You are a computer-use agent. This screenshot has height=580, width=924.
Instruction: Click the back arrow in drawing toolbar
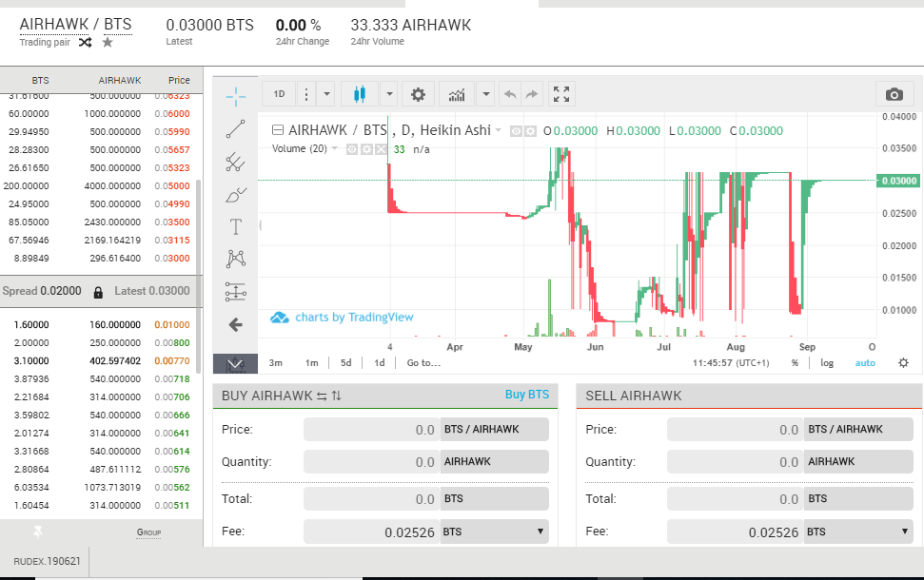point(235,324)
